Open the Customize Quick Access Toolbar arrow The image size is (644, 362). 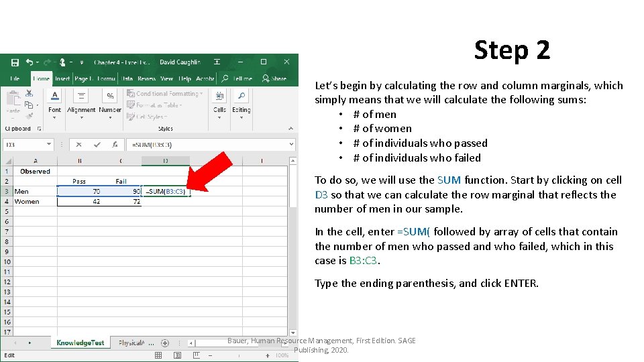pos(82,62)
